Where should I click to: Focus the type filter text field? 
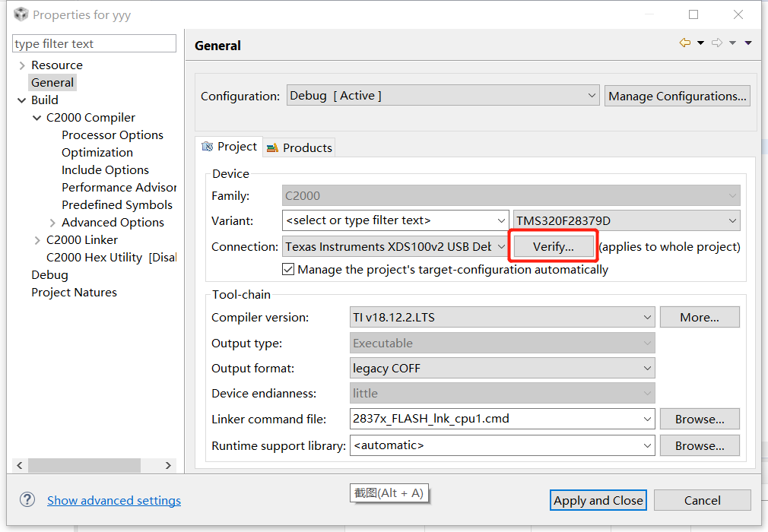pos(94,44)
